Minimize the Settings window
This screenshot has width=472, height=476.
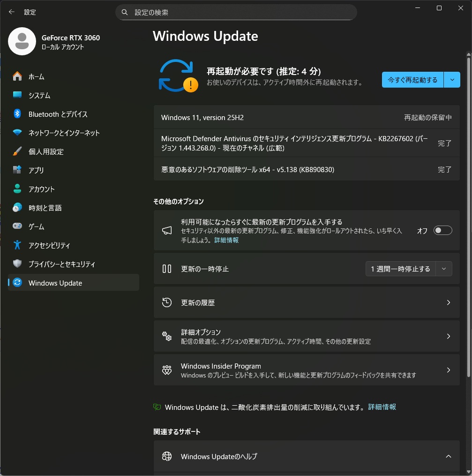(418, 8)
